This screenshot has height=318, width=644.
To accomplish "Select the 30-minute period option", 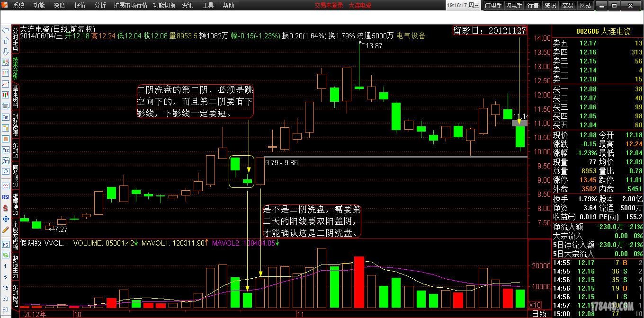I will pos(5,299).
